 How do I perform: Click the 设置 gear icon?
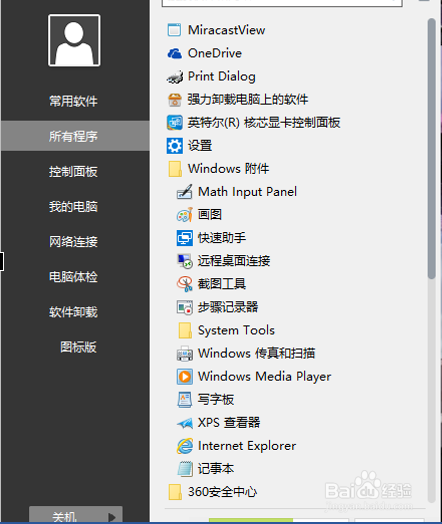pos(174,146)
